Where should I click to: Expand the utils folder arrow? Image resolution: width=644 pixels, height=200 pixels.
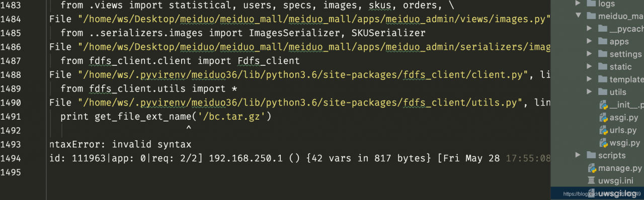[589, 91]
